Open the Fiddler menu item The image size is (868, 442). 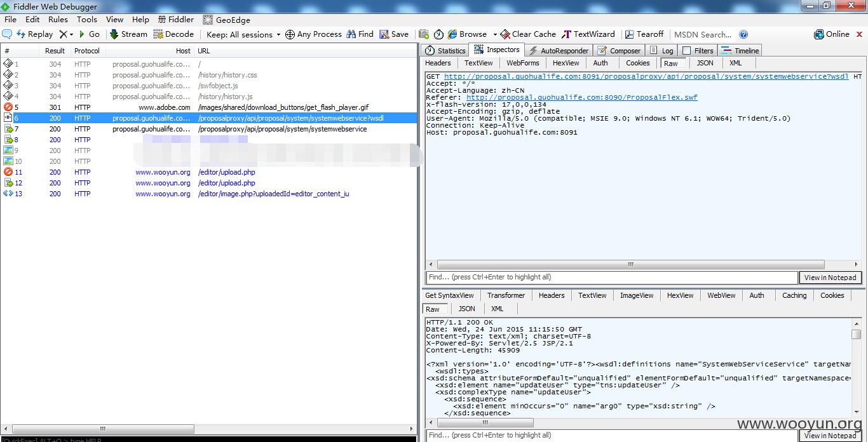tap(176, 20)
